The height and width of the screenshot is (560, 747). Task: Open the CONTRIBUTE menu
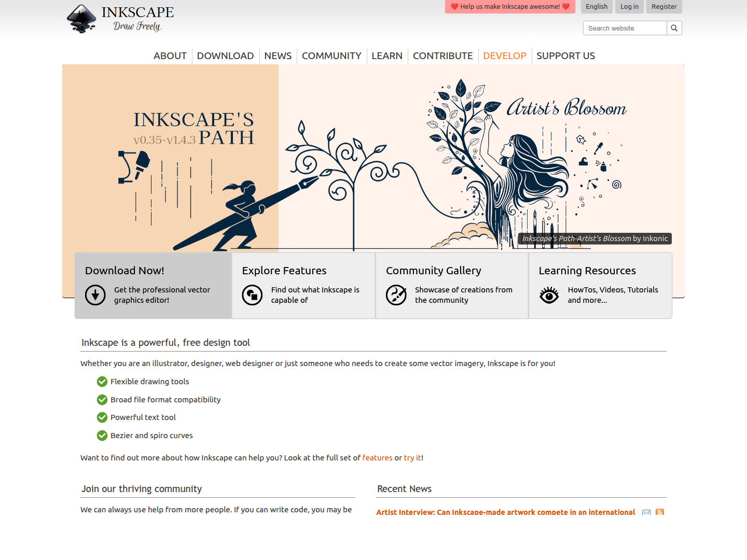(x=443, y=56)
